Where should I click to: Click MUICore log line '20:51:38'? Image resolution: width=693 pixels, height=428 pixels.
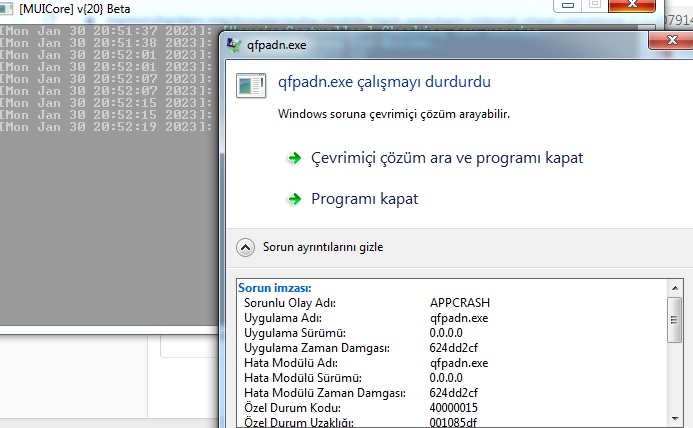(106, 43)
